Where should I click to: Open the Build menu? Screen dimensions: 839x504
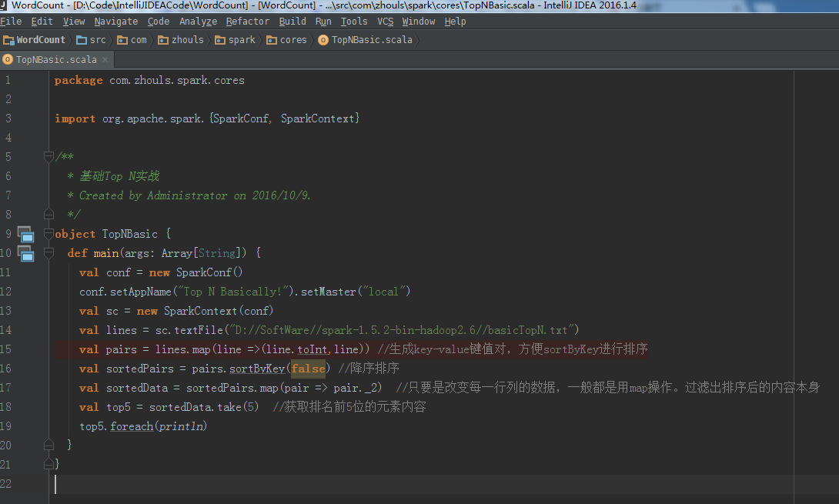click(292, 22)
